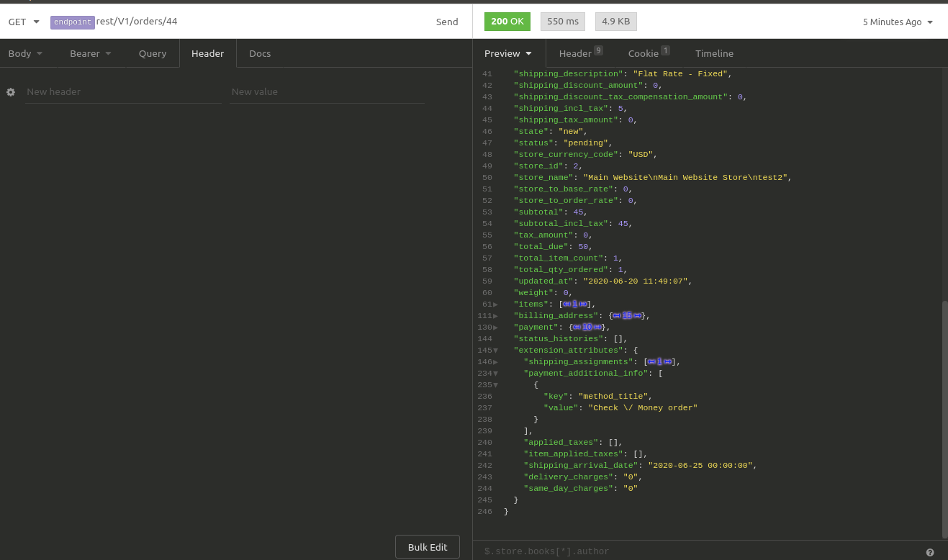This screenshot has height=560, width=948.
Task: Collapse the payment_additional_info array on line 234
Action: (x=495, y=374)
